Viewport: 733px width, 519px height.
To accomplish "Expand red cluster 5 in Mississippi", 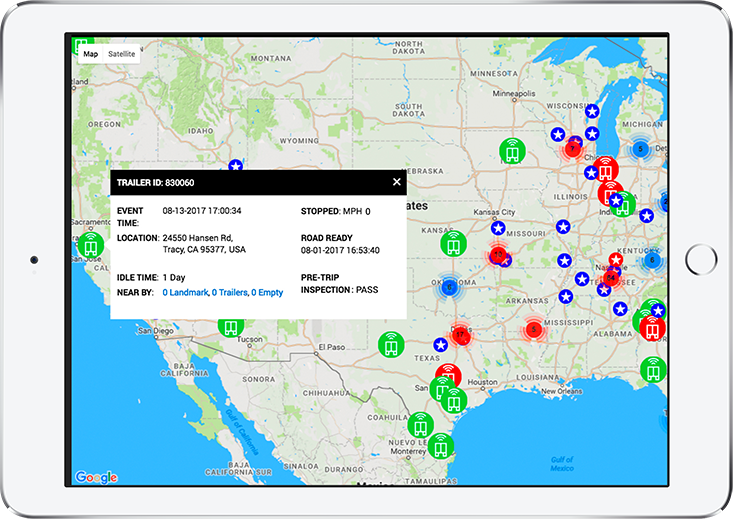I will tap(533, 328).
